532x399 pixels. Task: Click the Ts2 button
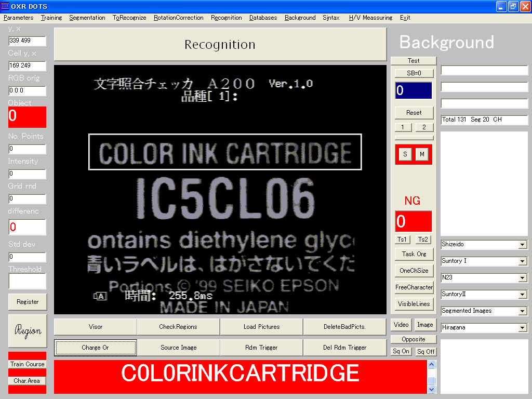[423, 240]
